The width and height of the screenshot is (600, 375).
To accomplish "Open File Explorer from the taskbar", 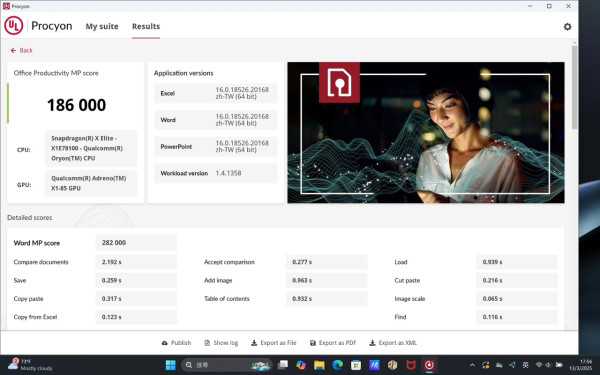I will 319,365.
